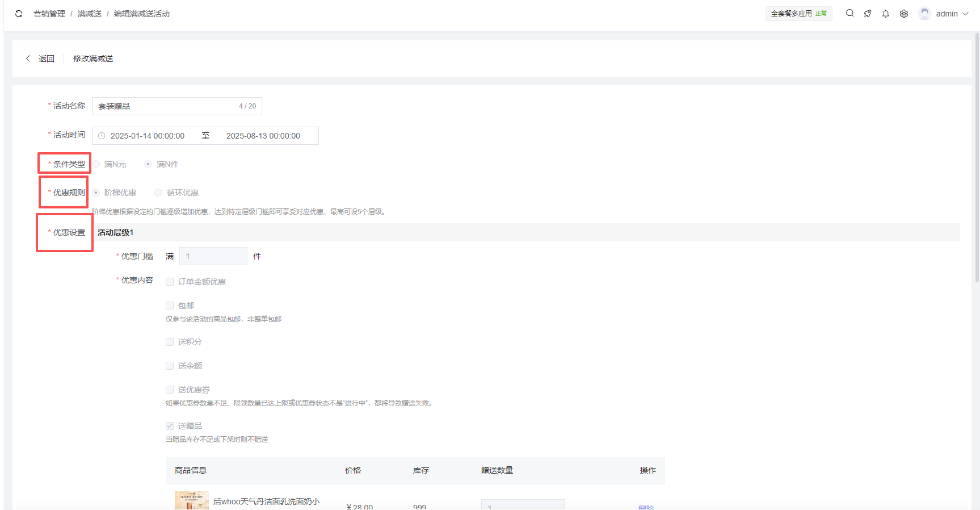Go to 营销管理 in the breadcrumb
Screen dimensions: 980x510
pos(49,14)
